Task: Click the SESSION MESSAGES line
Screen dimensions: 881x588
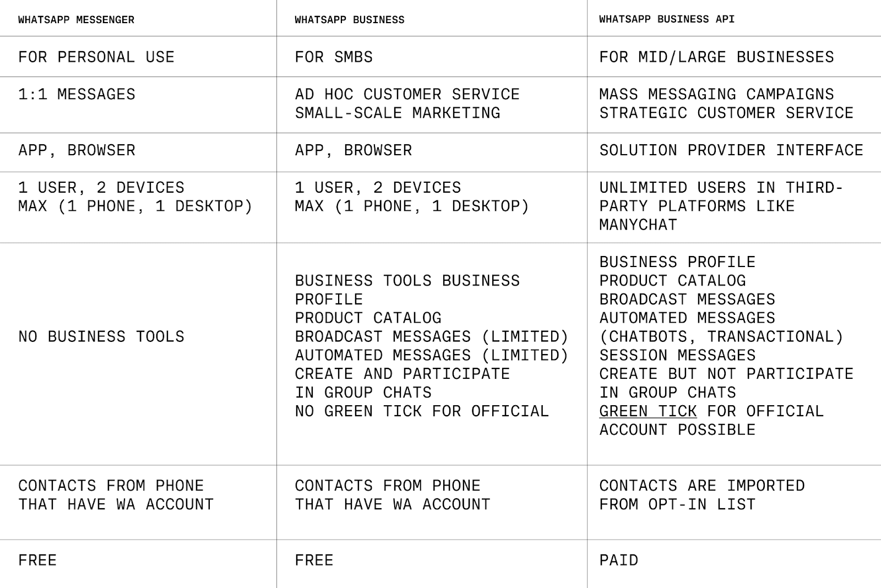Action: (x=677, y=355)
